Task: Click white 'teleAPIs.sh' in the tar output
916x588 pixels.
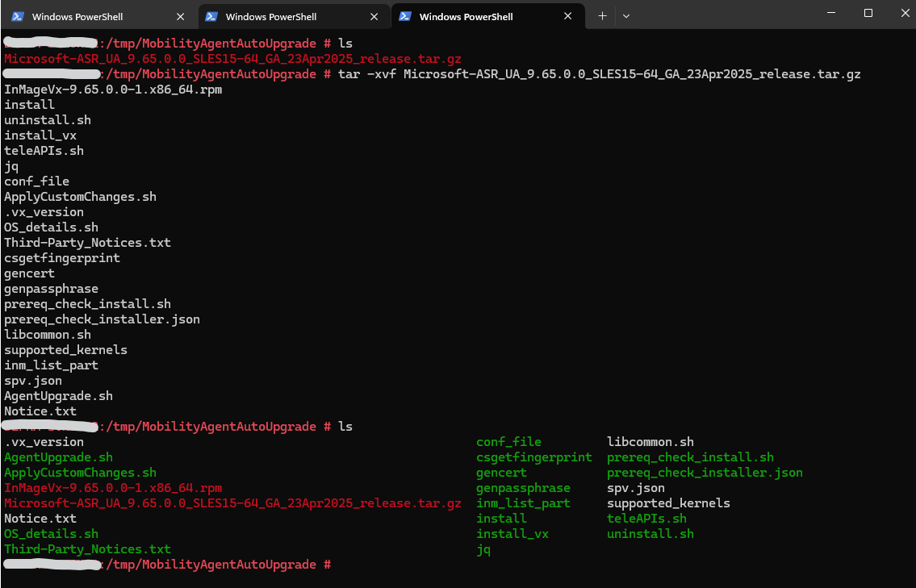Action: click(x=44, y=151)
